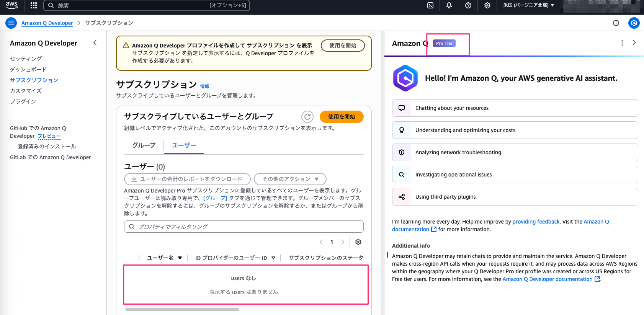Click the shield network troubleshooting icon
644x315 pixels.
(x=402, y=152)
